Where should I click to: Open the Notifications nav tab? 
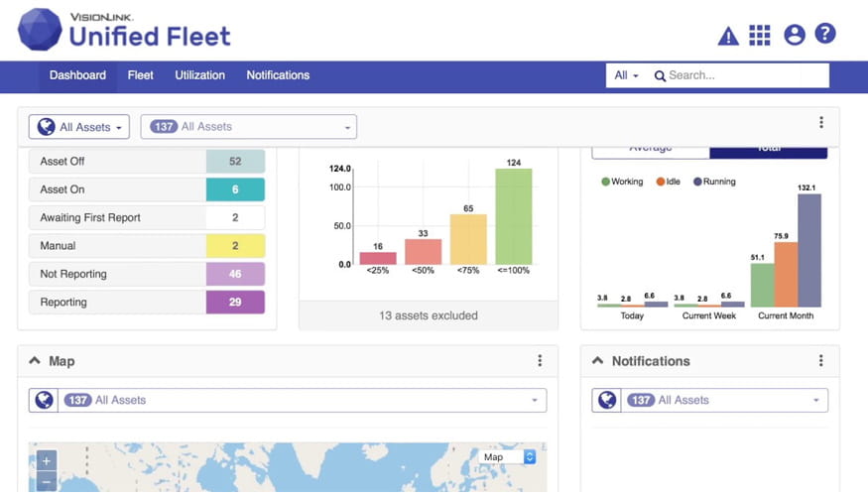click(278, 75)
